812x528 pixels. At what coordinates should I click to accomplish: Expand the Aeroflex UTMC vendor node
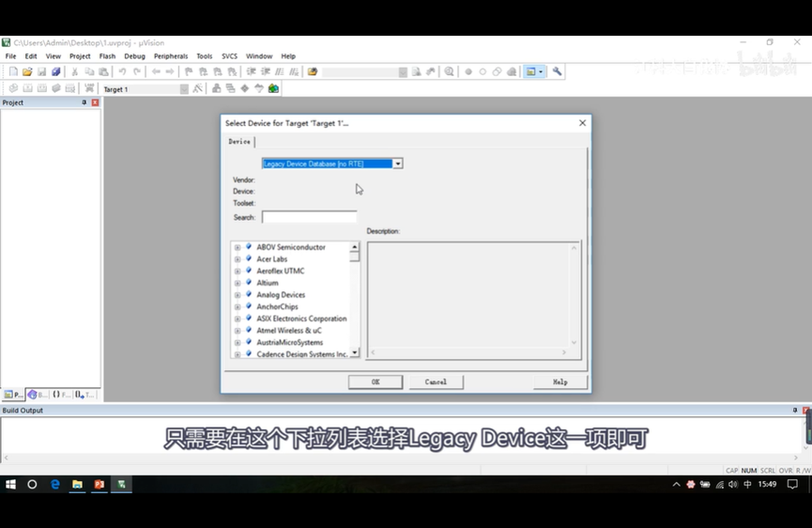point(237,271)
